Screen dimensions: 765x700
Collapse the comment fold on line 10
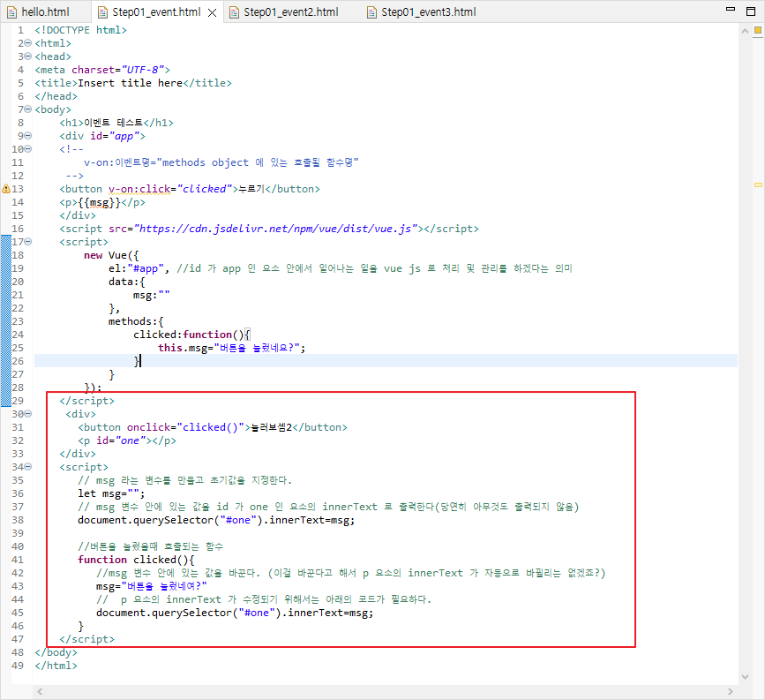tap(28, 148)
